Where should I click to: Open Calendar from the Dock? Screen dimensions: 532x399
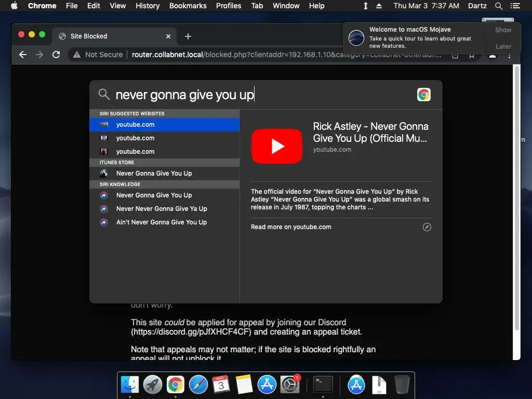[x=221, y=385]
